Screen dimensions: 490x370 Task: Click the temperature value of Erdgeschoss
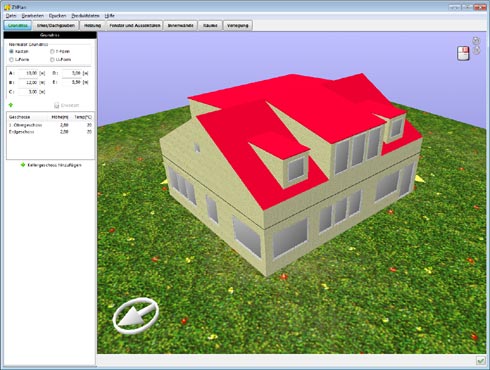pyautogui.click(x=89, y=132)
